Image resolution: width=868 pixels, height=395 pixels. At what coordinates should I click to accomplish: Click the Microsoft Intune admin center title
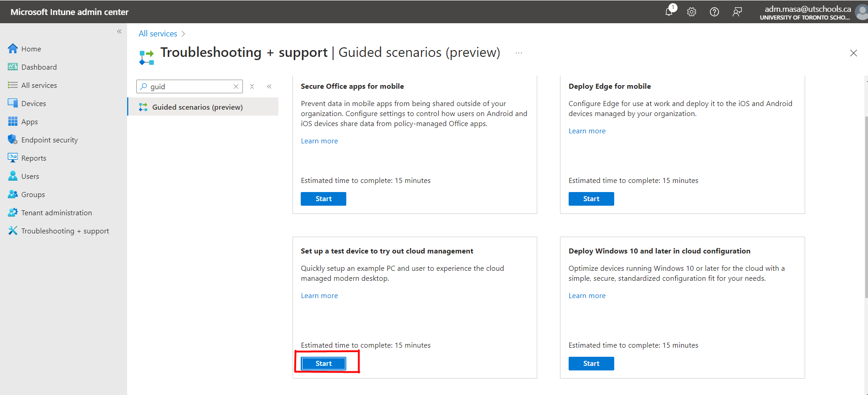point(69,12)
